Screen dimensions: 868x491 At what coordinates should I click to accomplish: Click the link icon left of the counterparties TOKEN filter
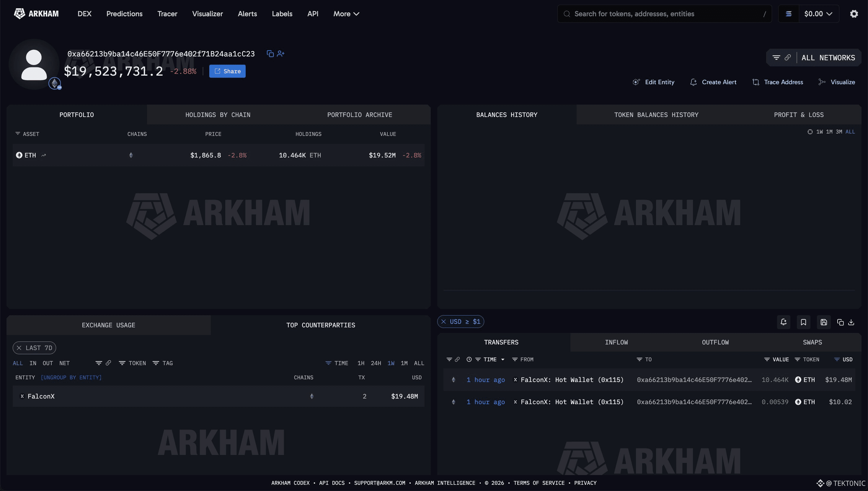[108, 363]
